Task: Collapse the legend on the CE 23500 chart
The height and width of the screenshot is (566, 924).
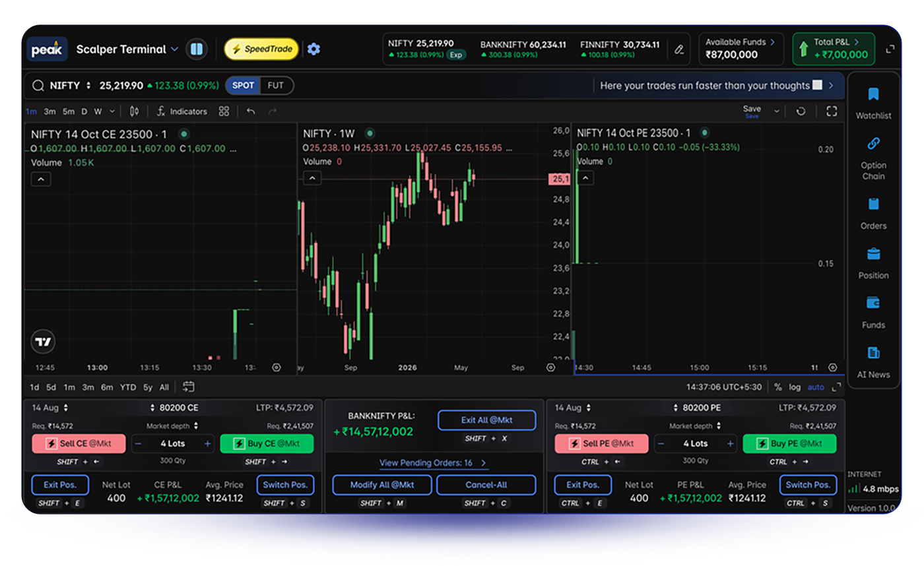Action: (41, 179)
